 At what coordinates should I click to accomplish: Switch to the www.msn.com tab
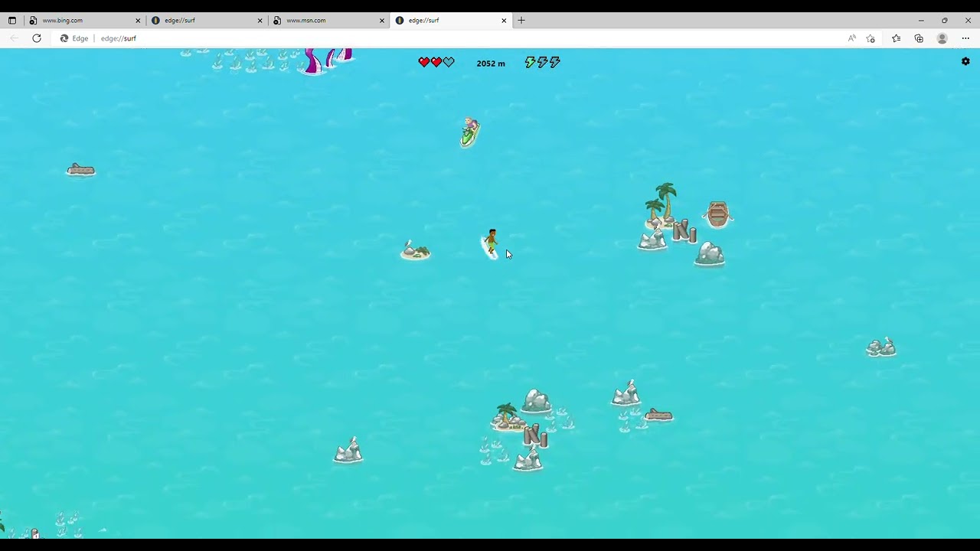(329, 21)
